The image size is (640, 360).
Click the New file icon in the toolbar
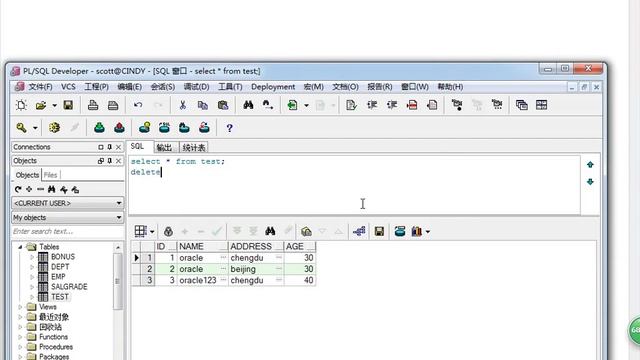(x=21, y=105)
